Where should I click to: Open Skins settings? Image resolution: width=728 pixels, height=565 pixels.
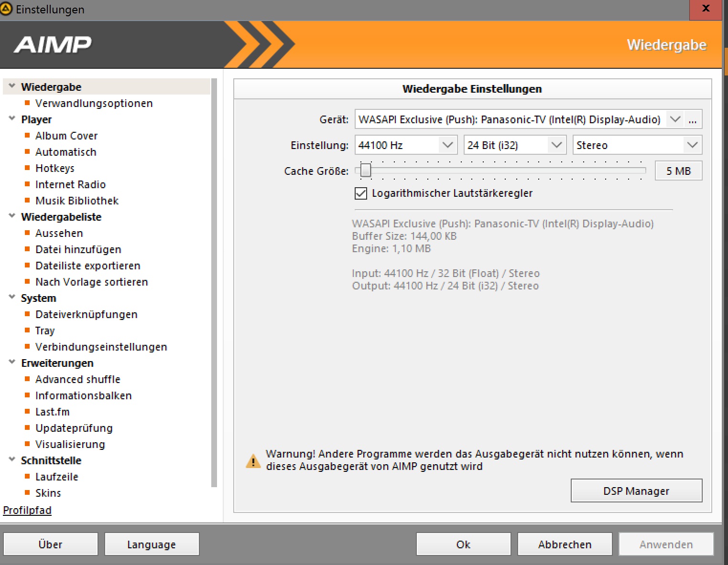click(x=48, y=493)
